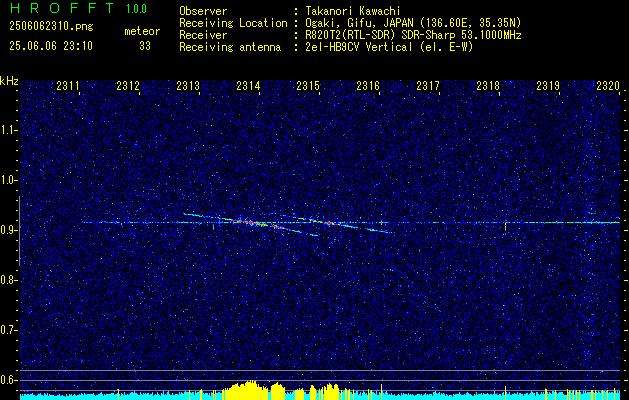Click the 2319 time marker
This screenshot has height=400, width=629.
pyautogui.click(x=548, y=85)
